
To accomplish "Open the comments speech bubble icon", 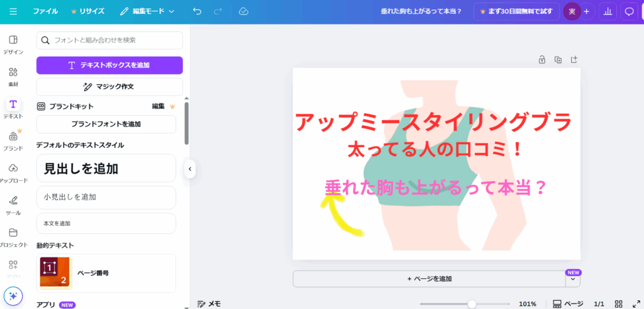I will [629, 11].
